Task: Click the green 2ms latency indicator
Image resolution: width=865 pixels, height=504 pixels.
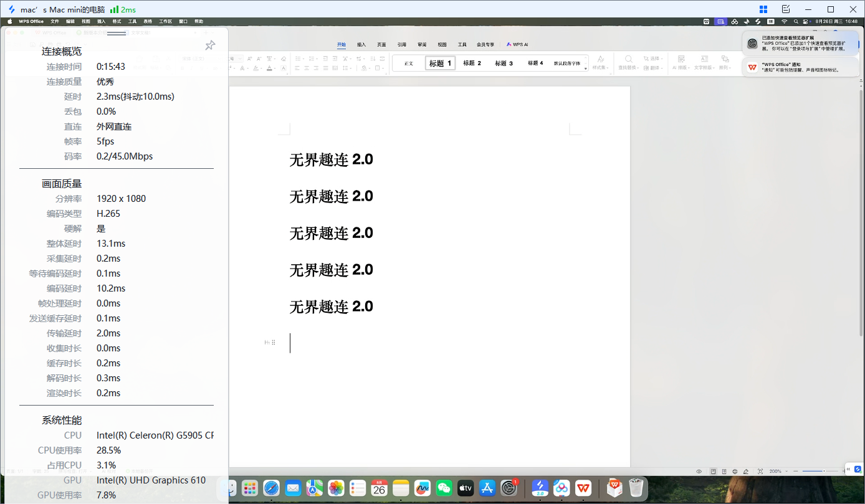Action: click(123, 9)
